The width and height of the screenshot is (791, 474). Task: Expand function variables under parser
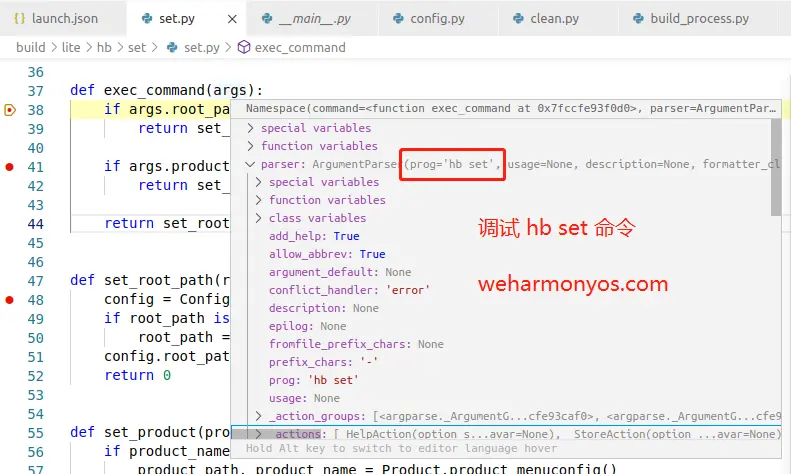[x=258, y=200]
